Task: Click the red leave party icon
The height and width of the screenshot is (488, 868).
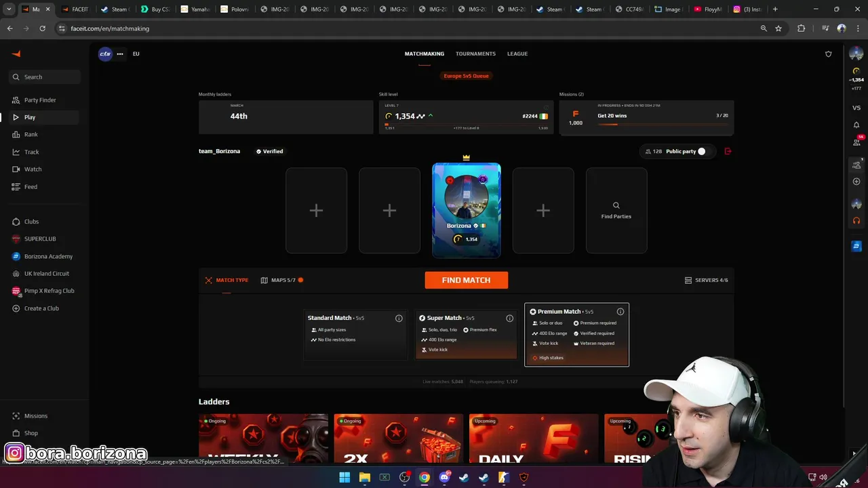Action: pyautogui.click(x=728, y=151)
